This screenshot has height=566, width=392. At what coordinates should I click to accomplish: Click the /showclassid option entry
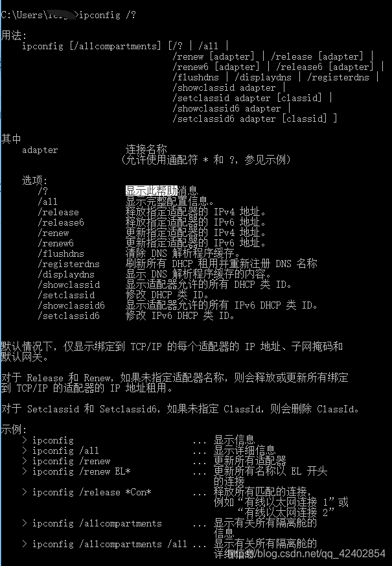click(x=69, y=285)
